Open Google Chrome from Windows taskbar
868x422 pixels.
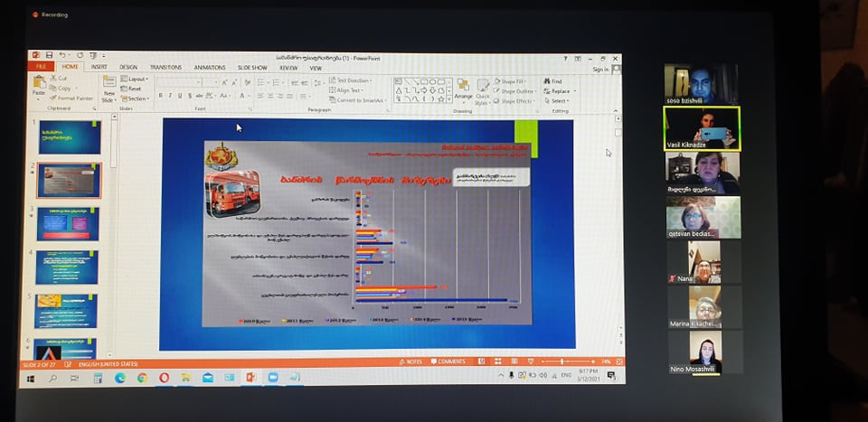(142, 379)
